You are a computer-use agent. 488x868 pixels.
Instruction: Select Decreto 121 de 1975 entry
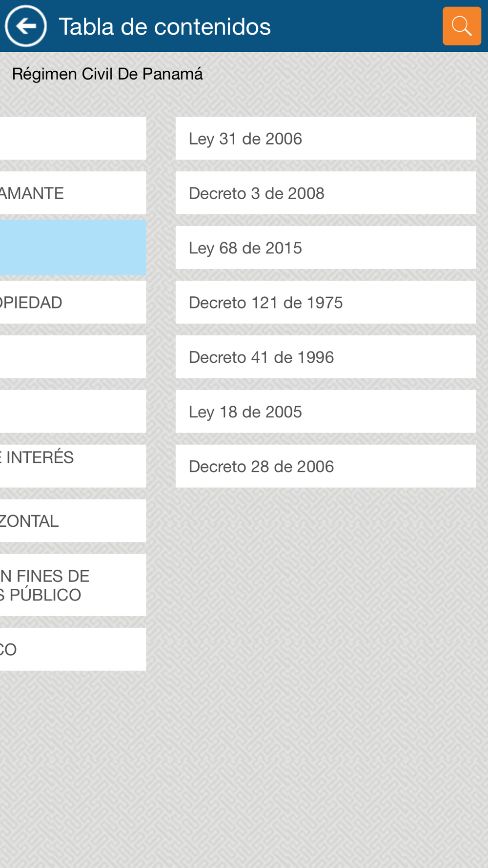[325, 302]
